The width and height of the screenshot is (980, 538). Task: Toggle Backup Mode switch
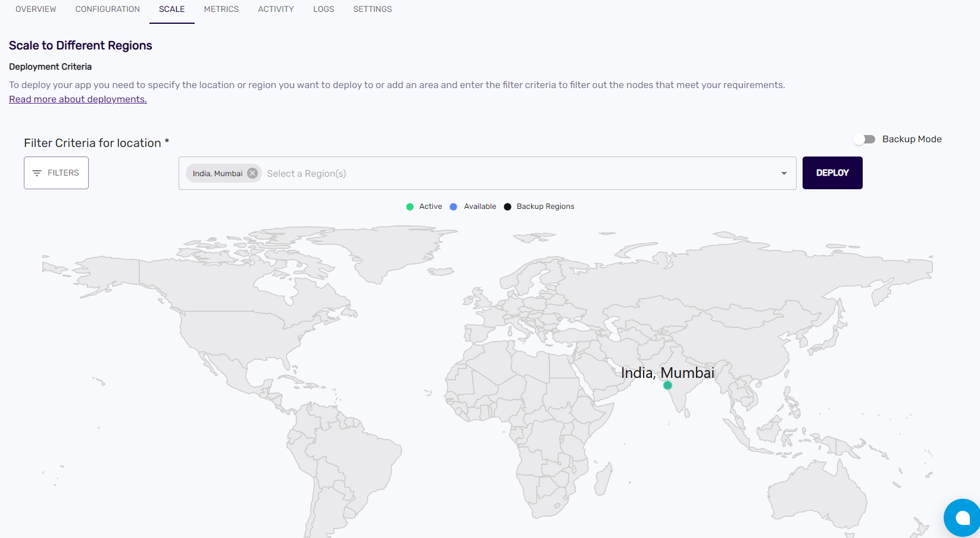coord(864,139)
